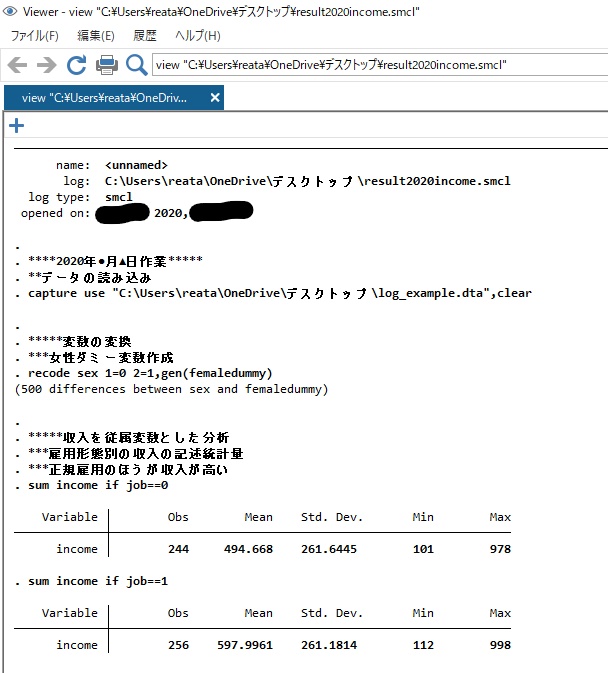Click the comment データの読み込み
Viewport: 608px width, 673px height.
click(x=96, y=278)
